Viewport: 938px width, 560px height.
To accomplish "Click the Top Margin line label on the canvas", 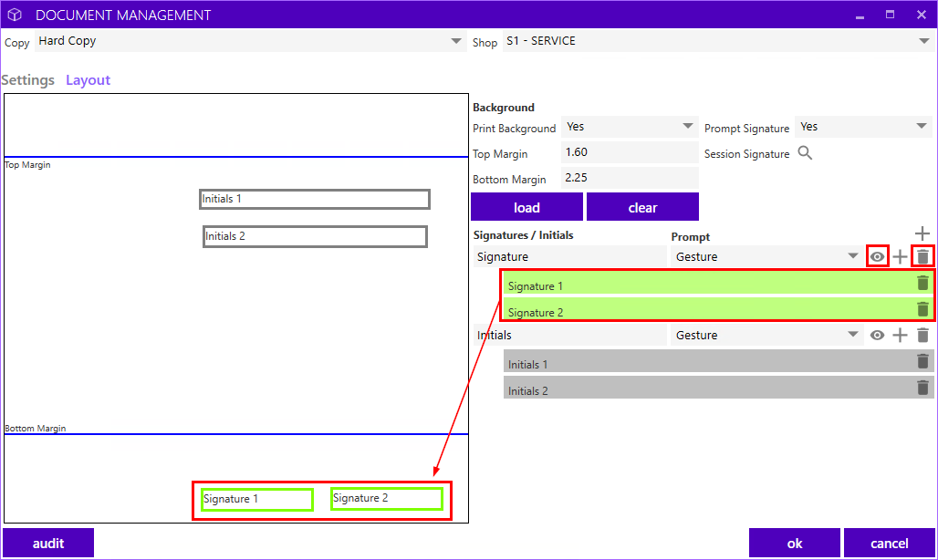I will pos(27,165).
